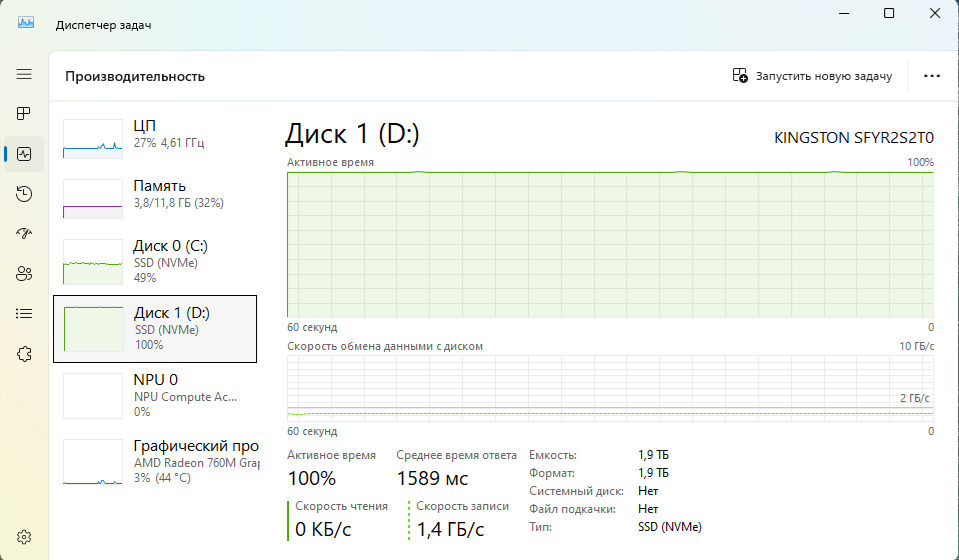The height and width of the screenshot is (560, 959).
Task: Open the three-dot more options menu
Action: coord(931,76)
